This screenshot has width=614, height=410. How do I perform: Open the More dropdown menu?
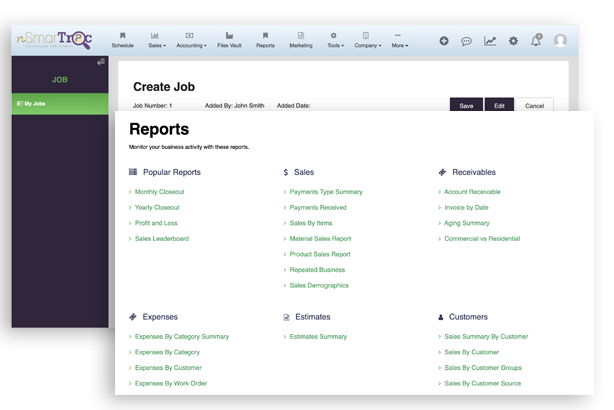(400, 40)
